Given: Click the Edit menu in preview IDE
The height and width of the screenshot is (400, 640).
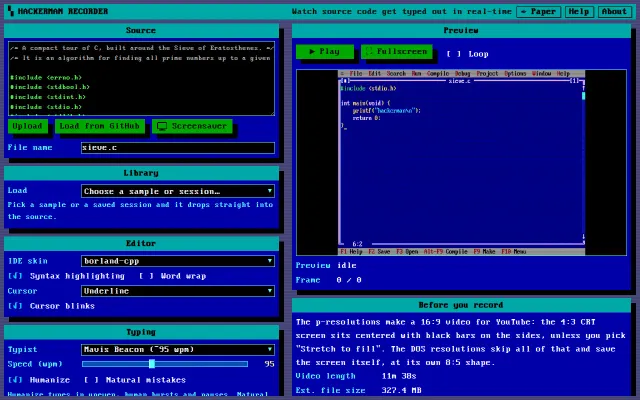Looking at the screenshot, I should (374, 73).
